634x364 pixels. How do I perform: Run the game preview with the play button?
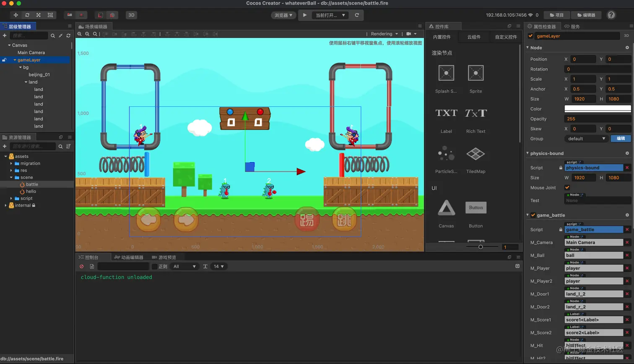[305, 15]
